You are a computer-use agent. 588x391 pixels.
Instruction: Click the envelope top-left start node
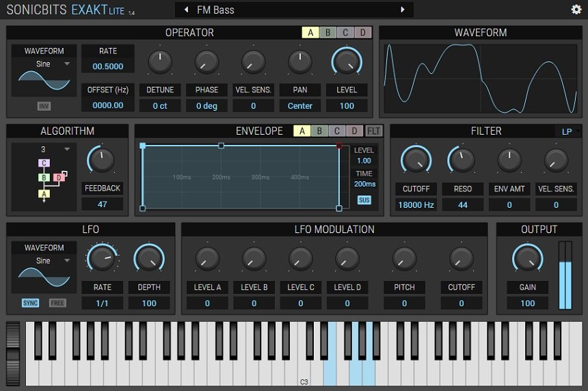click(142, 146)
